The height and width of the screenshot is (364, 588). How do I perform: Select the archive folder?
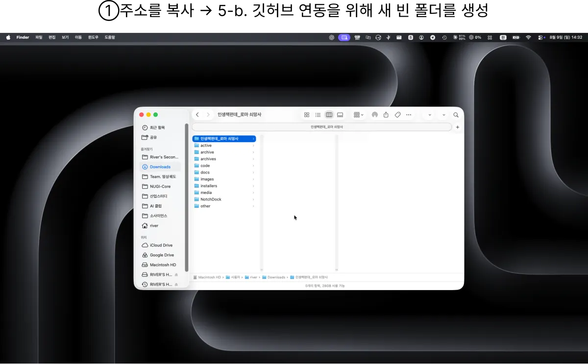click(224, 152)
